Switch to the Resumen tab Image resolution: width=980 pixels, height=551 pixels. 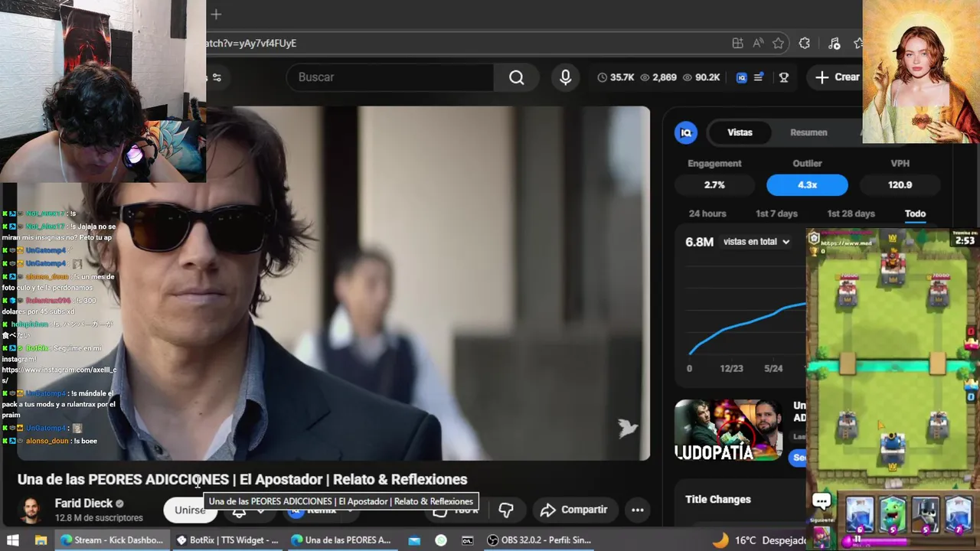[x=808, y=132]
